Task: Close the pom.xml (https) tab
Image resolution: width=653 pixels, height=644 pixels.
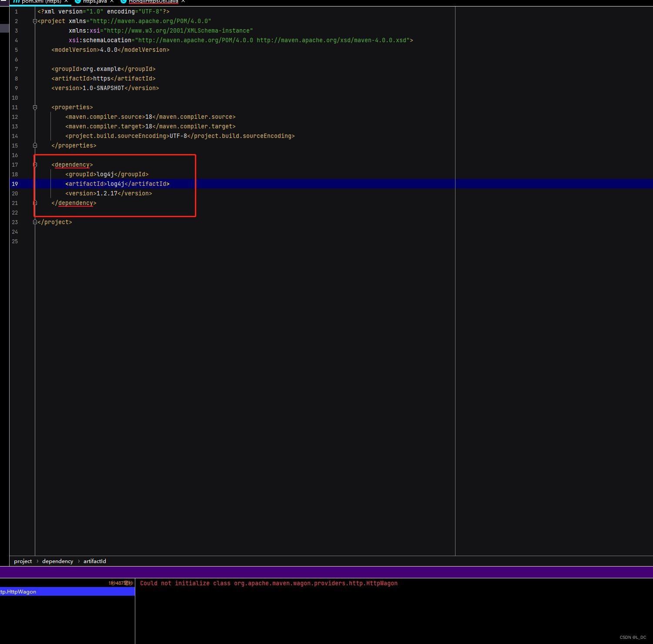Action: point(66,2)
